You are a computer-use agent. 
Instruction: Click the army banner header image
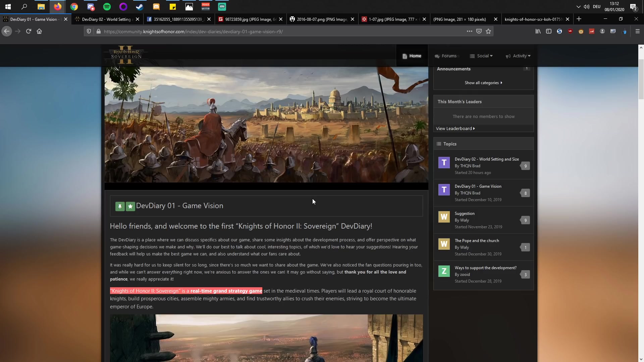click(266, 125)
